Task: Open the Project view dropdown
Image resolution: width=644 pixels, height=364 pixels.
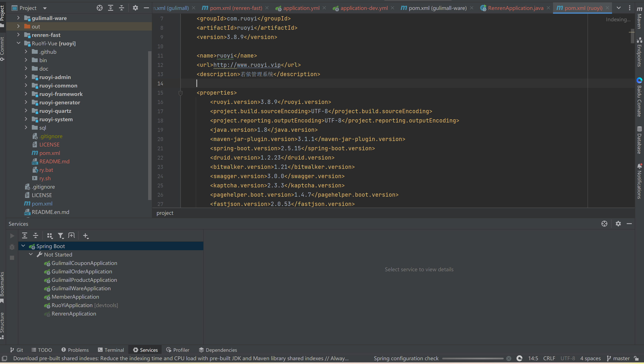Action: [x=45, y=8]
